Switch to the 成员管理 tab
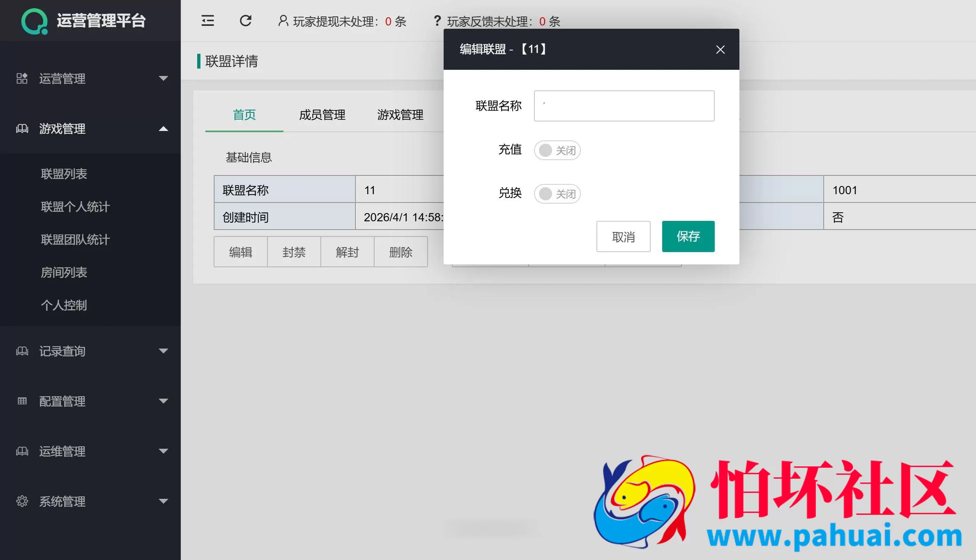Screen dimensions: 976x560 322,115
